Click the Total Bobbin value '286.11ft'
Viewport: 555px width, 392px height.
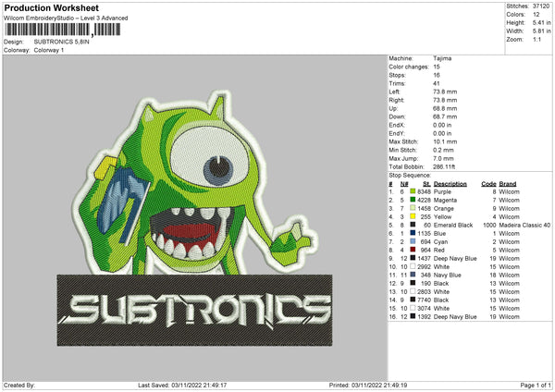click(444, 166)
